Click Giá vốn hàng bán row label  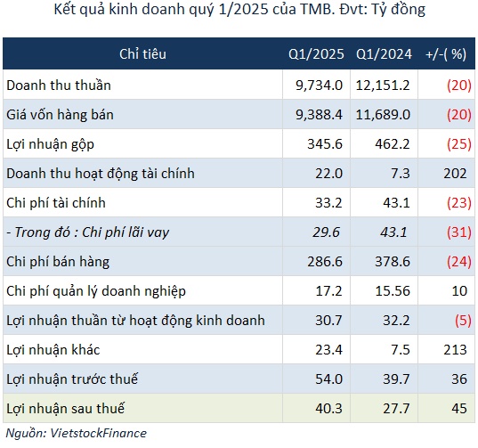60,115
